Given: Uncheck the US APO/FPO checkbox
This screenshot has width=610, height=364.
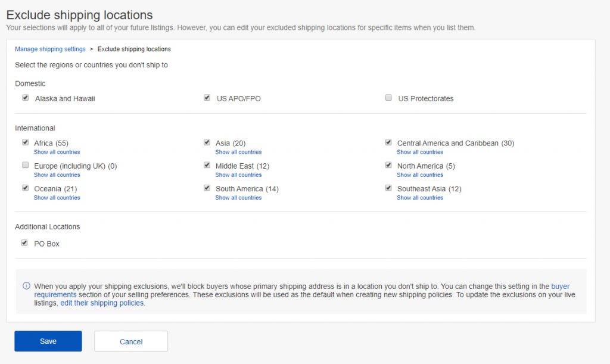Looking at the screenshot, I should click(207, 98).
